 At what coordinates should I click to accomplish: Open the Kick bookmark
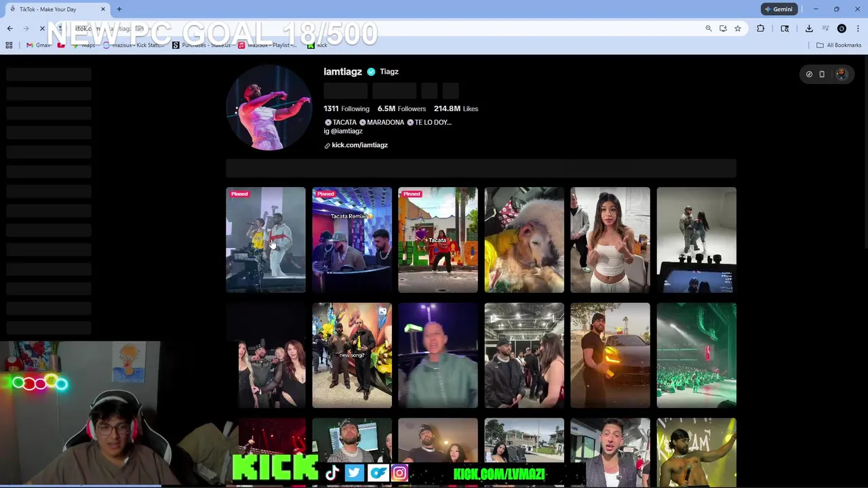tap(317, 45)
